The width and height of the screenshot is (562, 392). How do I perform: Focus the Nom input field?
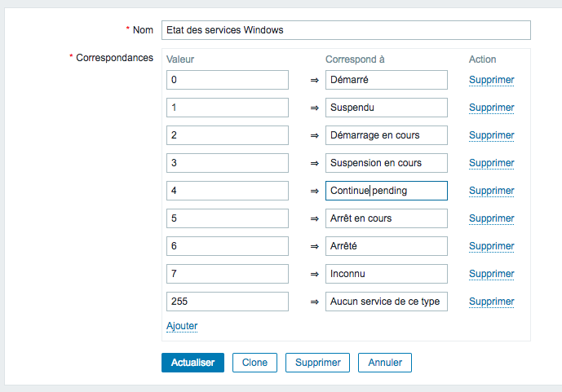point(346,30)
